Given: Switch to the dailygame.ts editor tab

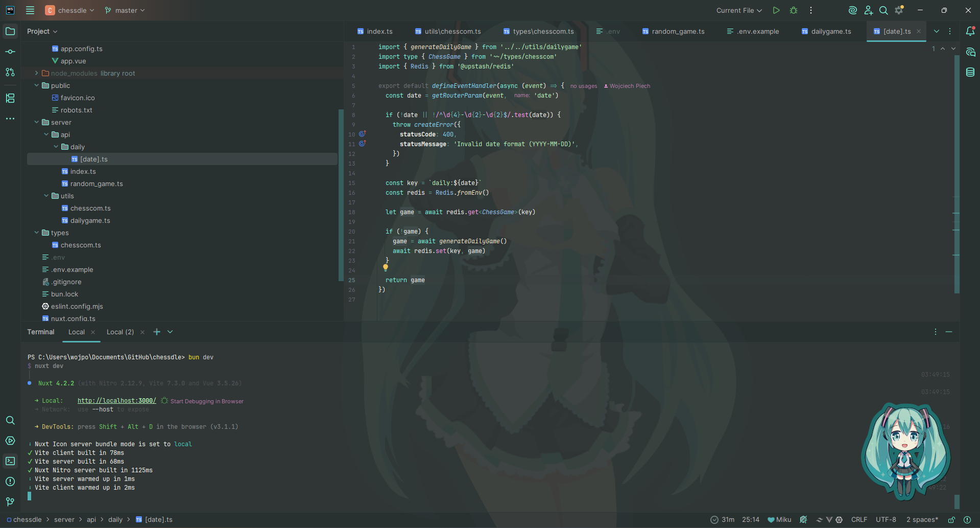Looking at the screenshot, I should (831, 31).
